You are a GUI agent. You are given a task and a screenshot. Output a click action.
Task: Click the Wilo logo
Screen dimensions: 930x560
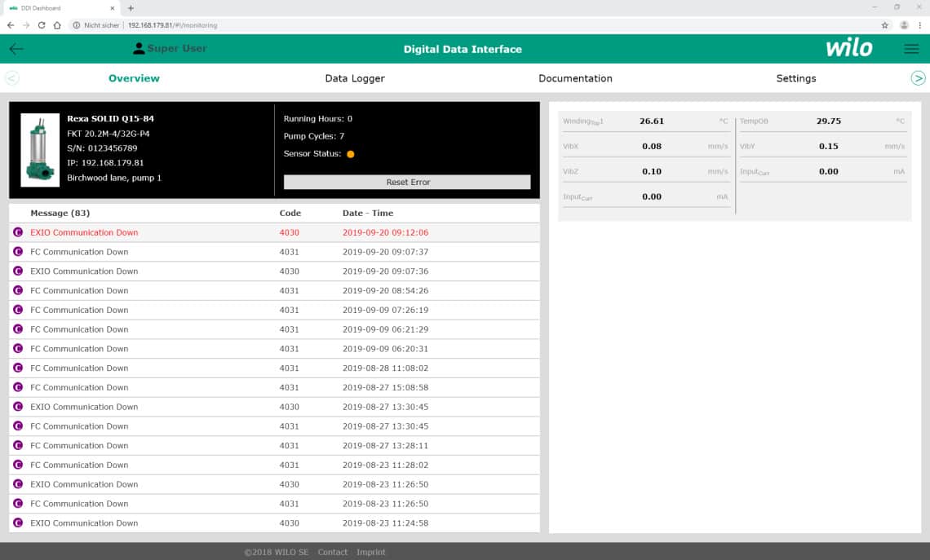coord(848,47)
